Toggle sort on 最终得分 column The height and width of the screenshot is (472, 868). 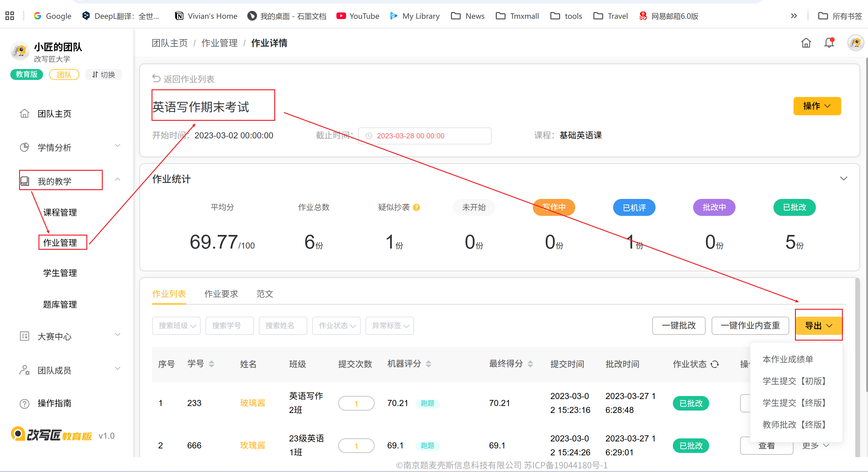(530, 364)
